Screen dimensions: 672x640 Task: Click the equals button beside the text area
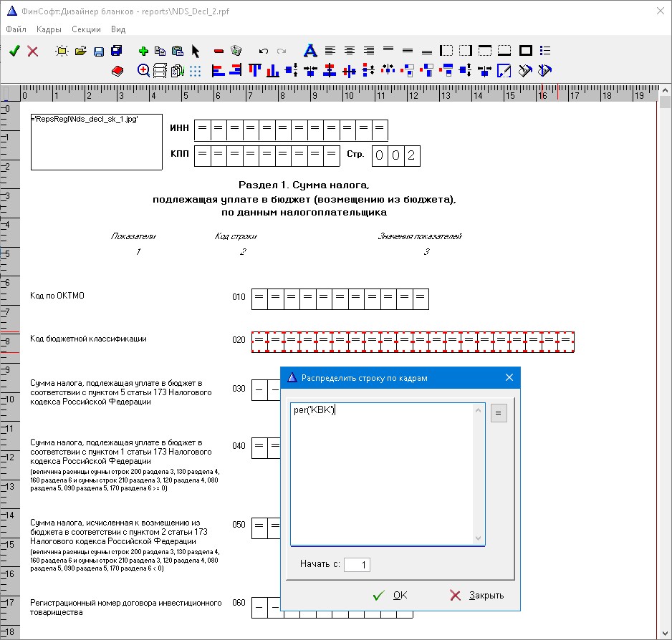499,413
